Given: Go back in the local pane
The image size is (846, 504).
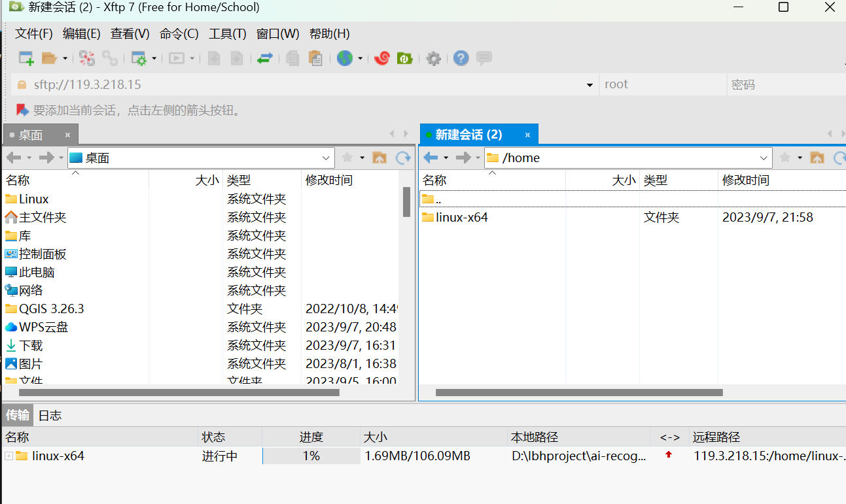Looking at the screenshot, I should (14, 158).
